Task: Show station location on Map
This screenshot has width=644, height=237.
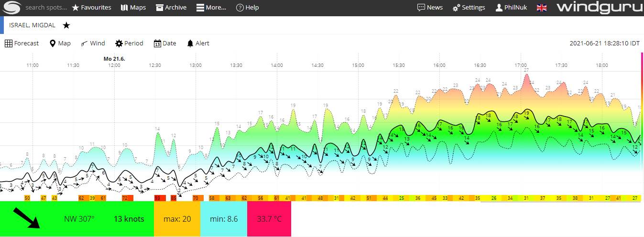Action: click(60, 43)
